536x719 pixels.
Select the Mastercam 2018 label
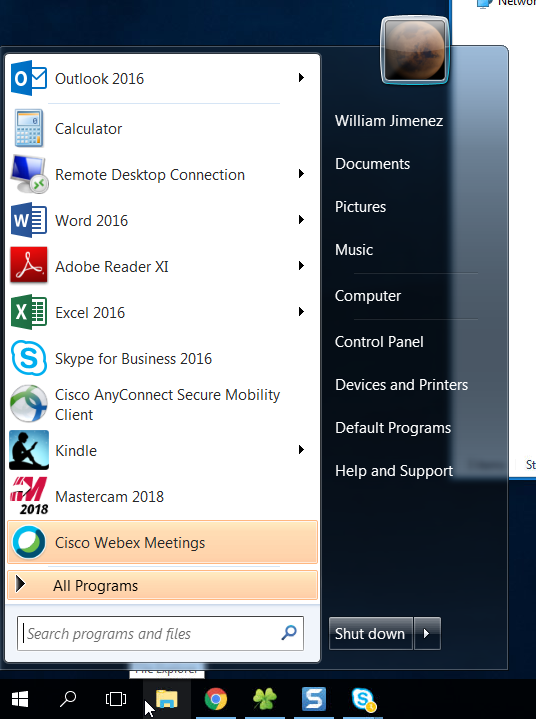(109, 497)
